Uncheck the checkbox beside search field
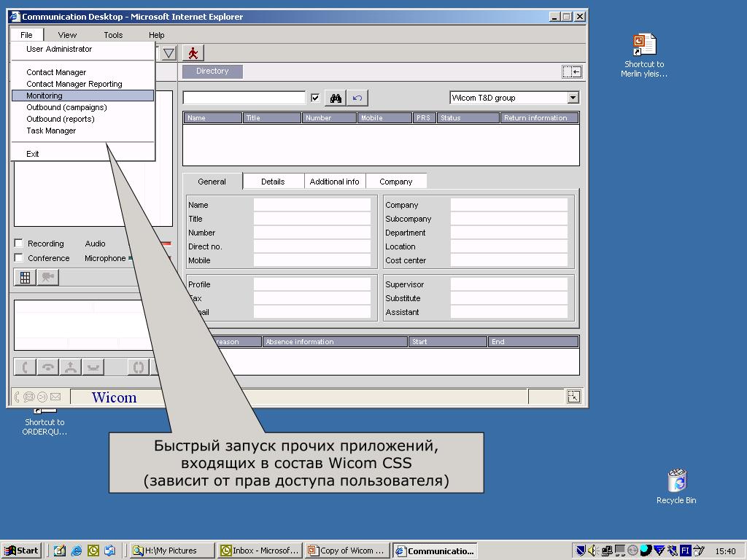This screenshot has width=747, height=560. pyautogui.click(x=315, y=98)
